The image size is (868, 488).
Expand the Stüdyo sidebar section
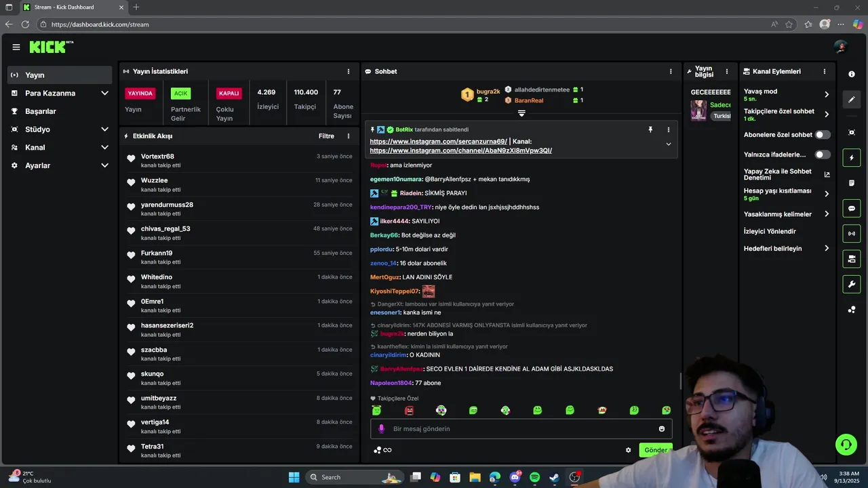pyautogui.click(x=104, y=129)
